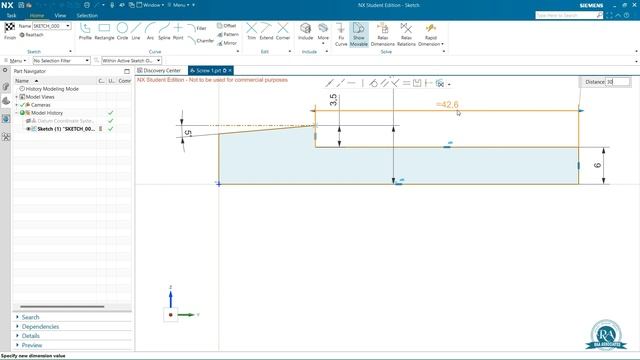Screen dimensions: 640x360
Task: Choose the Offset curve command
Action: (x=227, y=26)
